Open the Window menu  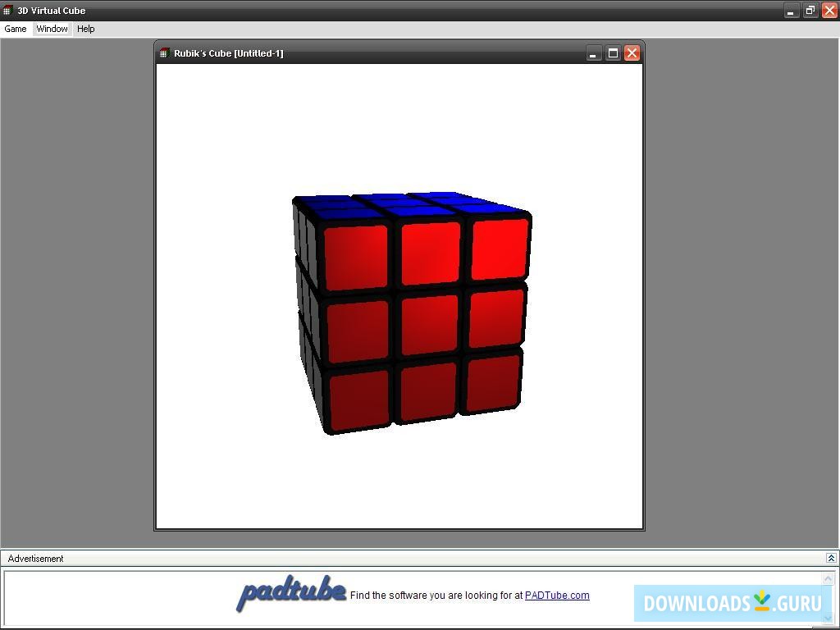[52, 29]
